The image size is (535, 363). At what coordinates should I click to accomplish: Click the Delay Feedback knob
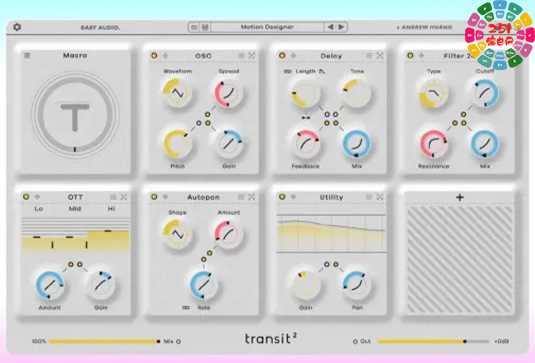click(305, 143)
